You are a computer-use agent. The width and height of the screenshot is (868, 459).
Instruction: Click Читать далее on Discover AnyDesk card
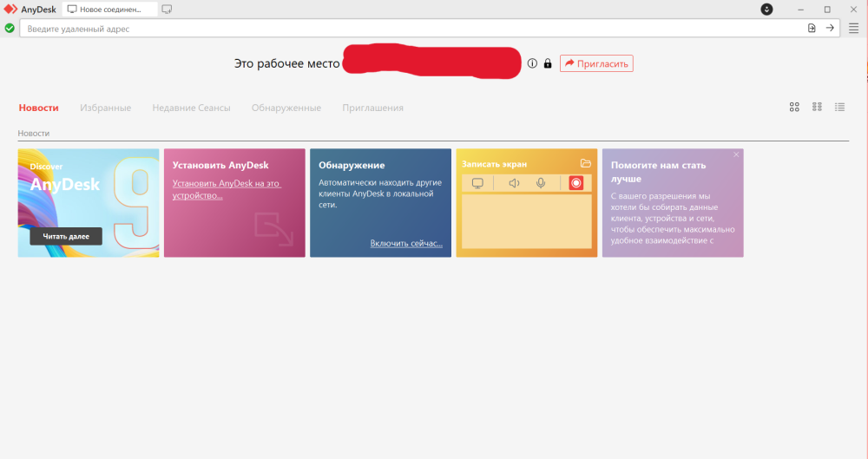(66, 236)
